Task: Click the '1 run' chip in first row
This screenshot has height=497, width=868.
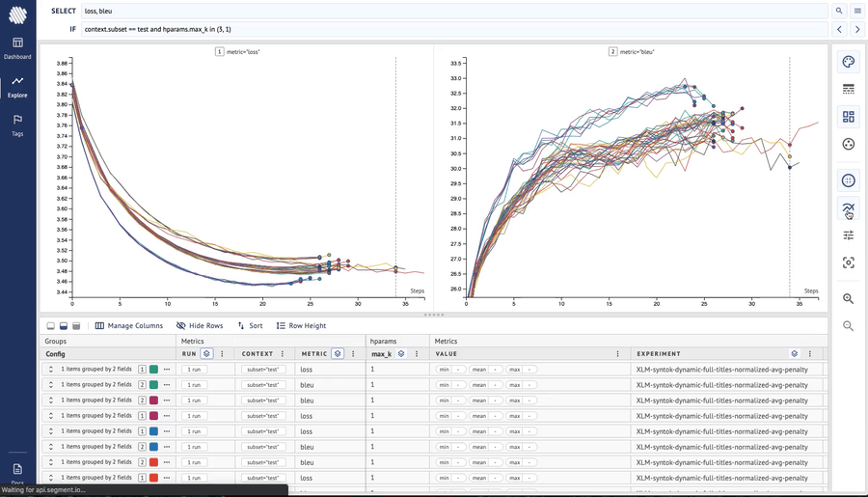Action: pos(194,369)
